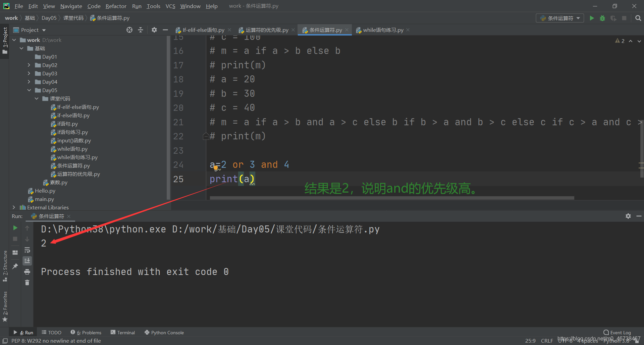Click the 25:9 cursor position status
Image resolution: width=644 pixels, height=345 pixels.
(530, 341)
